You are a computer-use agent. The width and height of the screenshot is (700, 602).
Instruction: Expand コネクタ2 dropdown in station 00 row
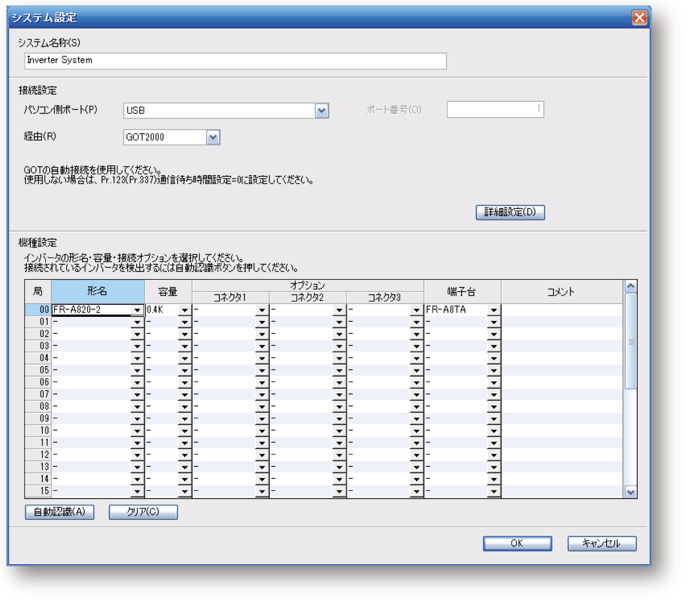(x=339, y=310)
